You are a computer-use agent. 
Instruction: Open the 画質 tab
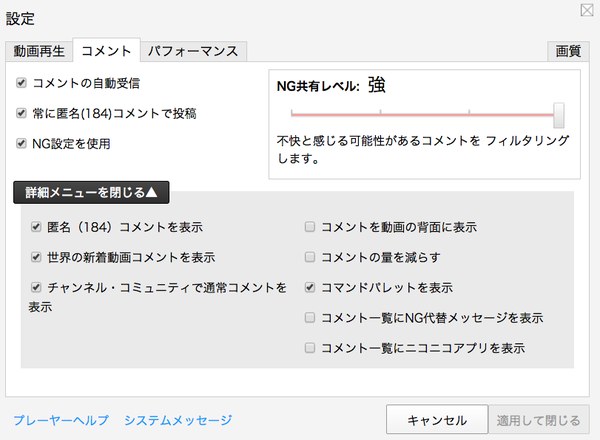point(568,51)
